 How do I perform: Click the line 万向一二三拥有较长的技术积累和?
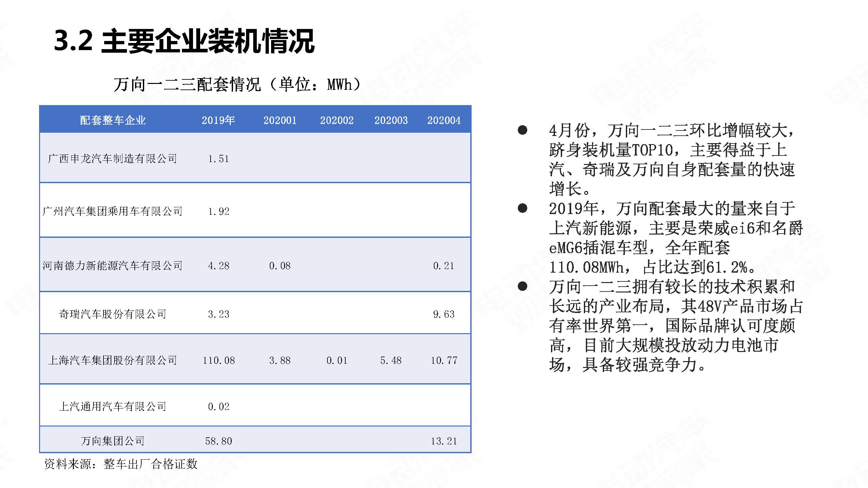coord(672,287)
